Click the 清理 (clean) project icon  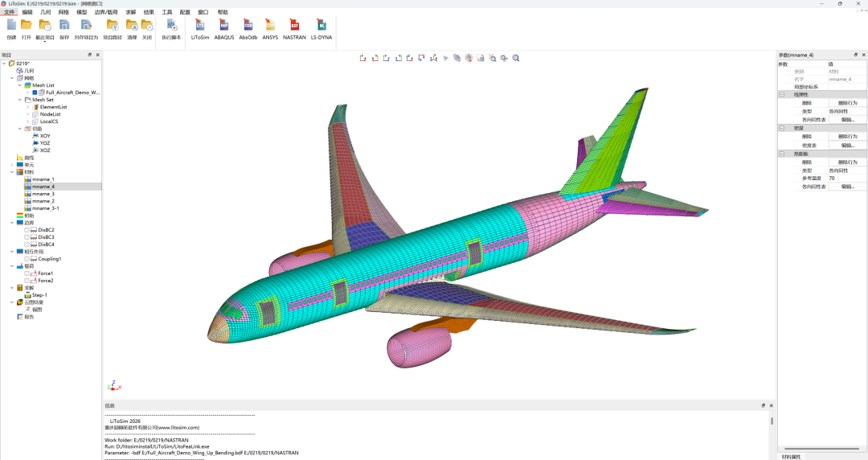pos(132,26)
